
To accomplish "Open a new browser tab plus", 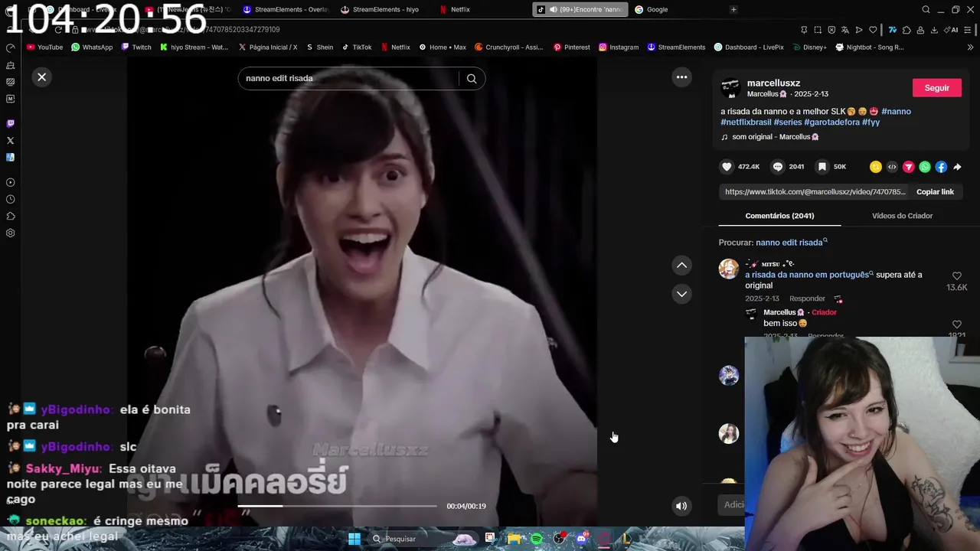I will pyautogui.click(x=733, y=9).
